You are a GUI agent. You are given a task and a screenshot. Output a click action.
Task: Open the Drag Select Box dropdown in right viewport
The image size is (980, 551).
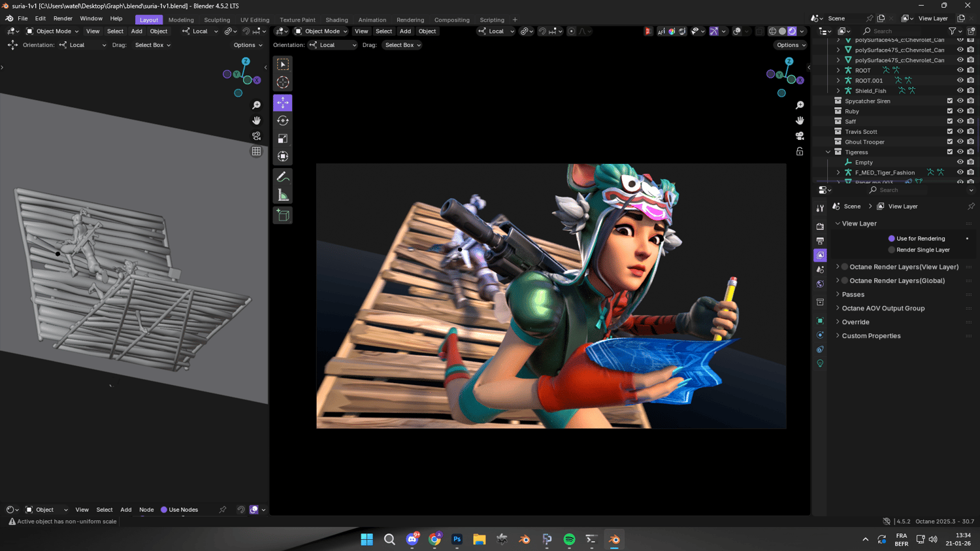point(402,45)
